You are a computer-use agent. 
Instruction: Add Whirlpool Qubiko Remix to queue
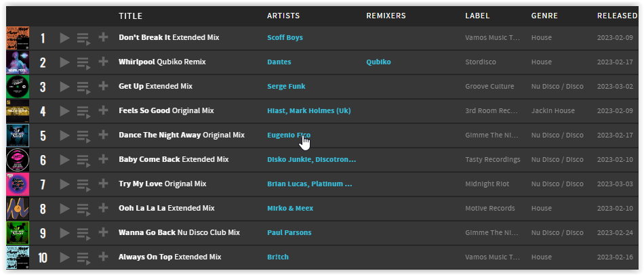coord(83,63)
